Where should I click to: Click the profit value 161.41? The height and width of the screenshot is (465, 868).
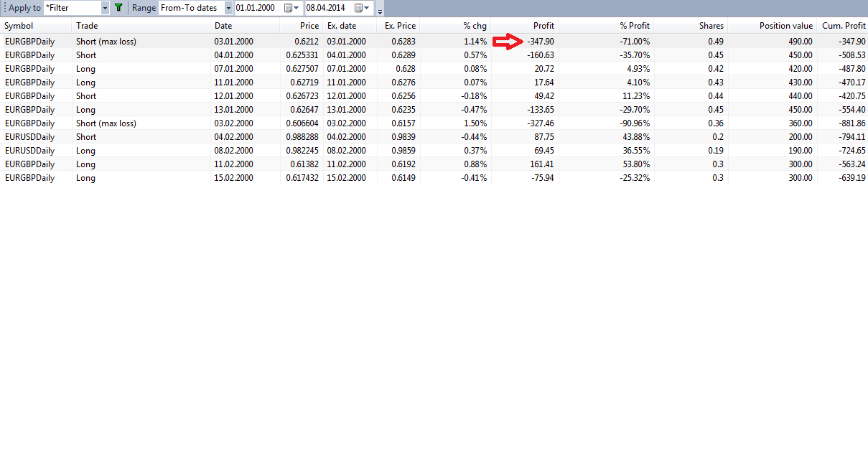pos(542,164)
